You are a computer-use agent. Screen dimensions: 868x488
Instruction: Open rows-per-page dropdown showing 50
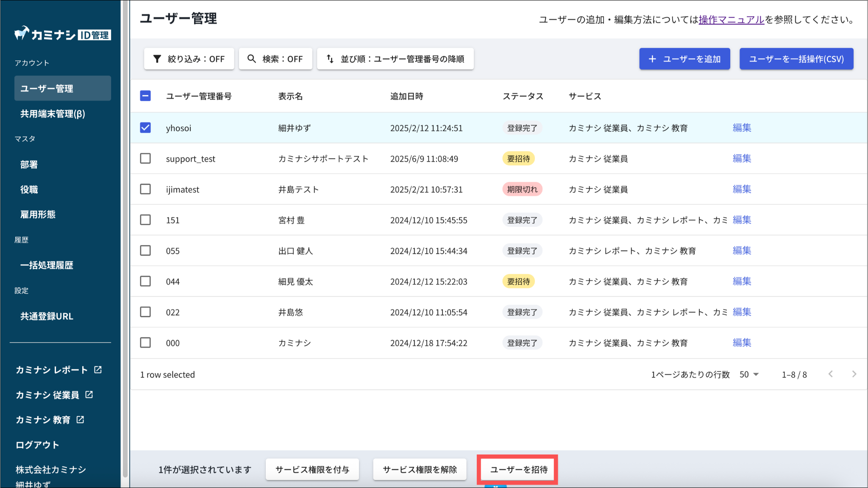click(749, 374)
